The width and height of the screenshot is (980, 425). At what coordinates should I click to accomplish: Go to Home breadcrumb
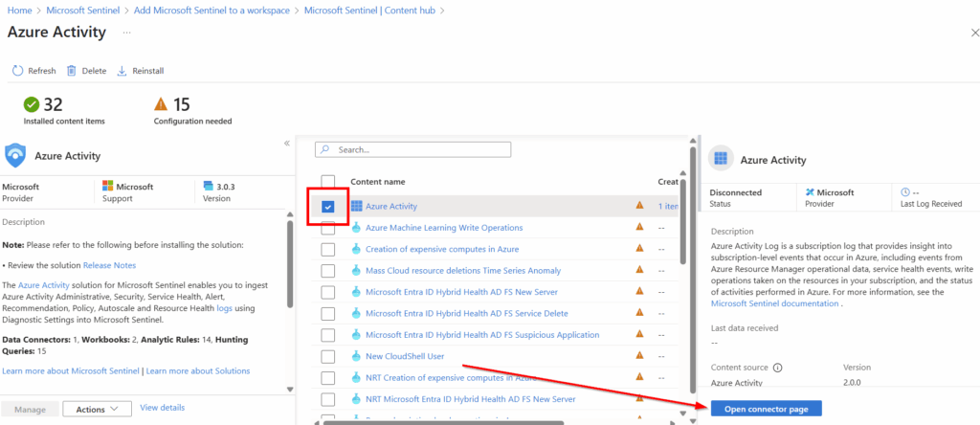tap(19, 11)
